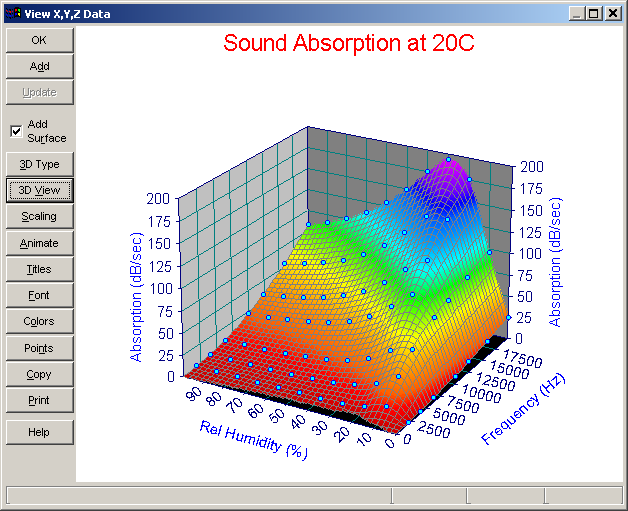Click the Rel Humidity (%) axis label
This screenshot has height=511, width=628.
[254, 440]
